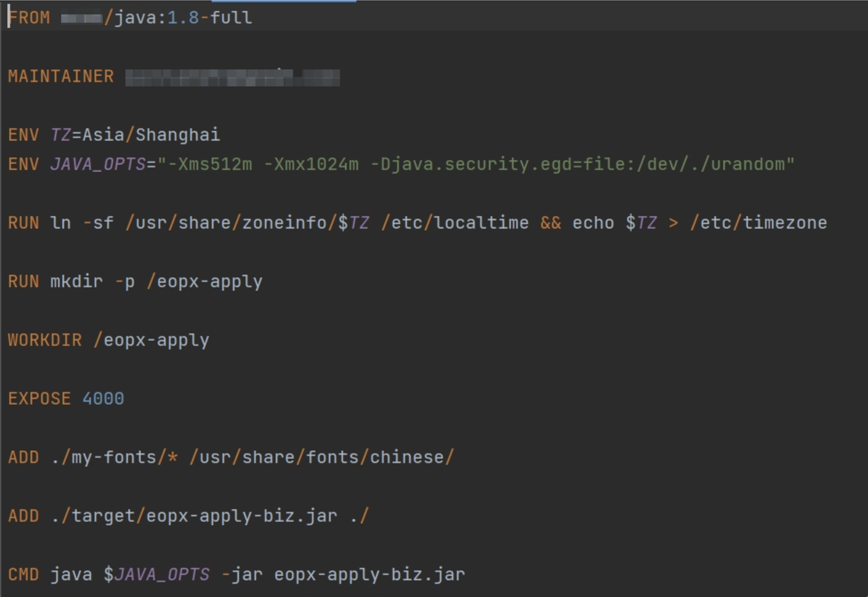Click the FROM keyword on first line
Image resolution: width=868 pixels, height=597 pixels.
29,18
